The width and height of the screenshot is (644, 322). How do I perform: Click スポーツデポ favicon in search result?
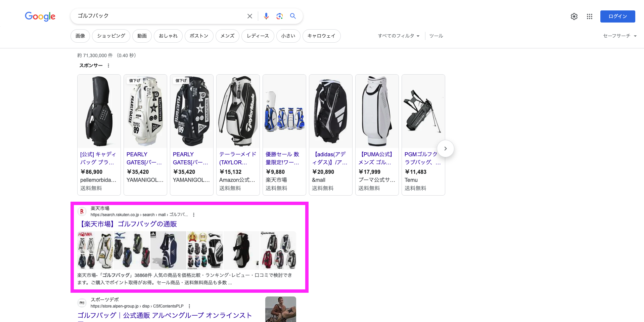pos(82,303)
